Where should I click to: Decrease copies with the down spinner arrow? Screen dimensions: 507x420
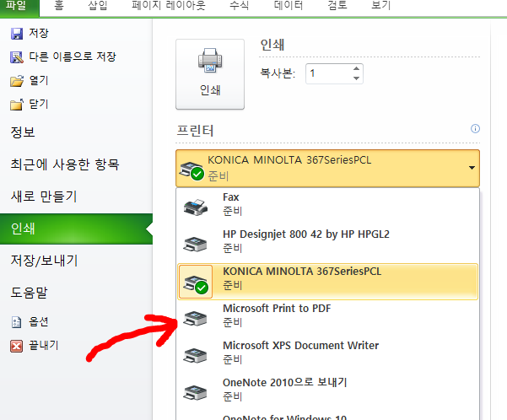(356, 78)
